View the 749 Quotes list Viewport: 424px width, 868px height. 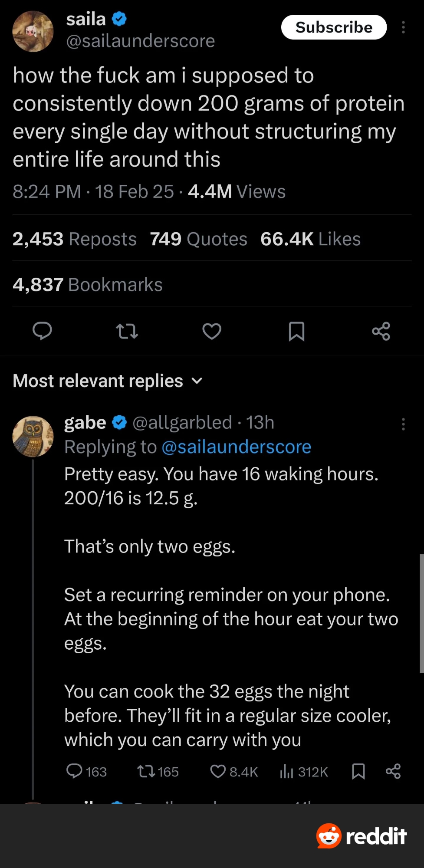point(198,239)
